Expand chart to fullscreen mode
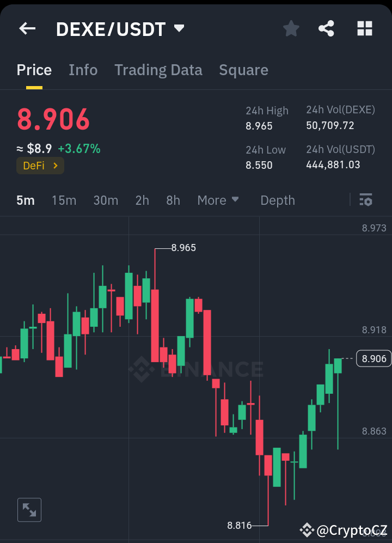The image size is (392, 543). 29,510
